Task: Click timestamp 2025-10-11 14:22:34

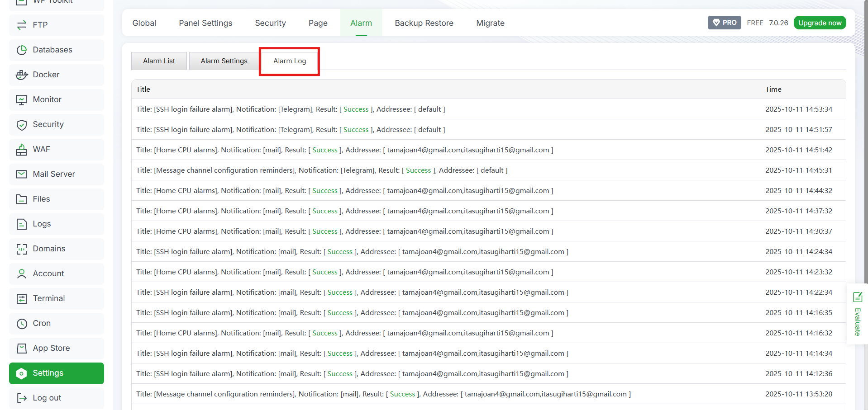Action: [x=799, y=292]
